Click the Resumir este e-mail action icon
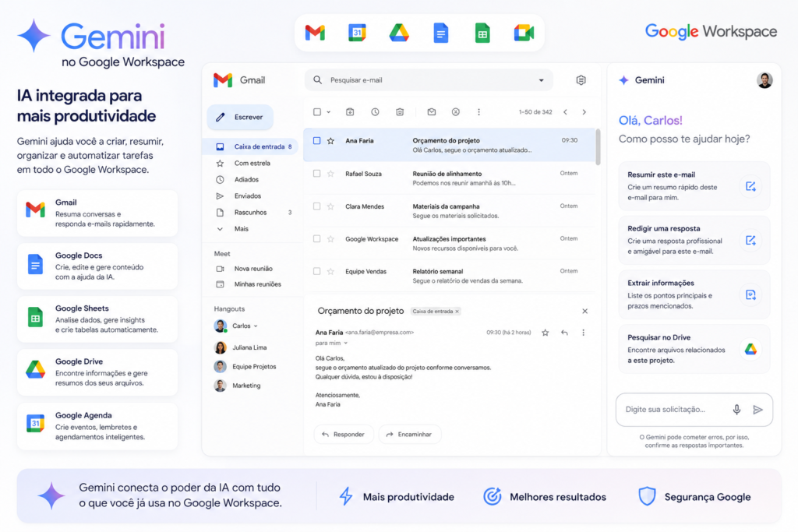 (x=750, y=186)
